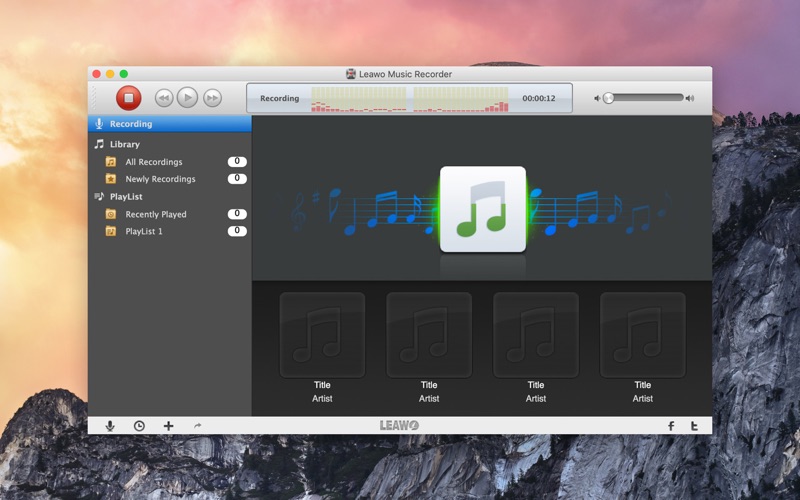Click the Recently Played count badge
The width and height of the screenshot is (800, 500).
237,214
